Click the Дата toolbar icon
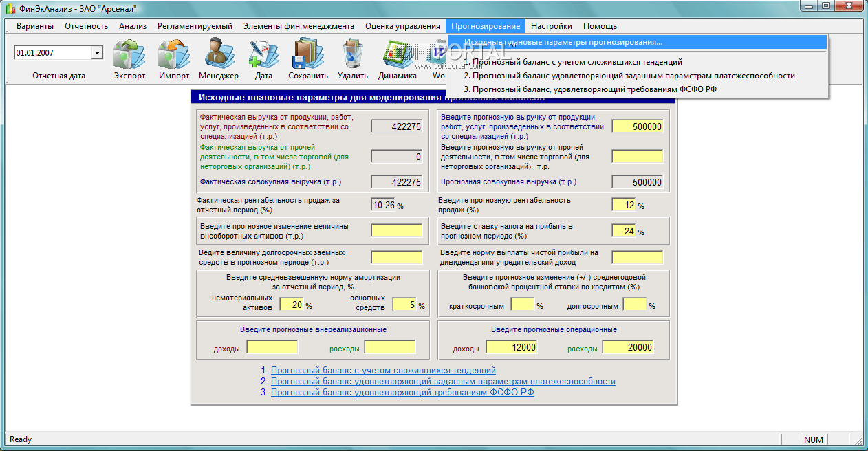This screenshot has height=451, width=868. click(263, 54)
